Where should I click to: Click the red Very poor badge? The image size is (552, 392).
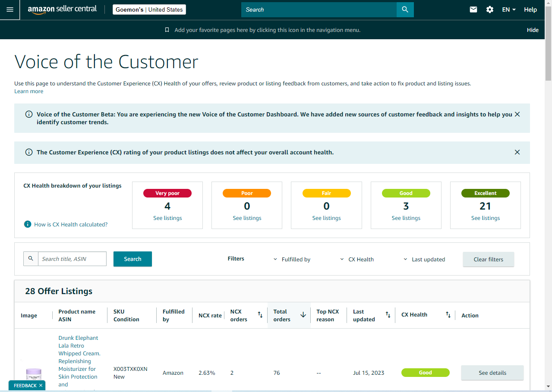coord(167,193)
